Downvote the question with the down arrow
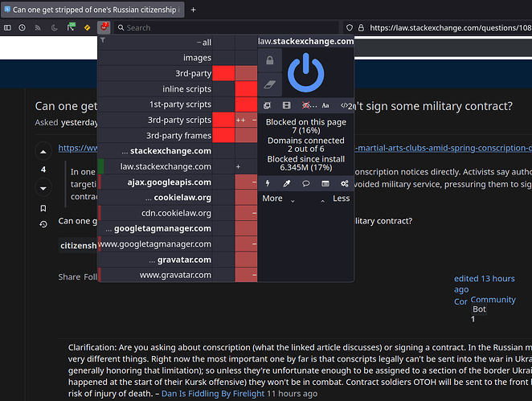Image resolution: width=532 pixels, height=401 pixels. click(43, 188)
